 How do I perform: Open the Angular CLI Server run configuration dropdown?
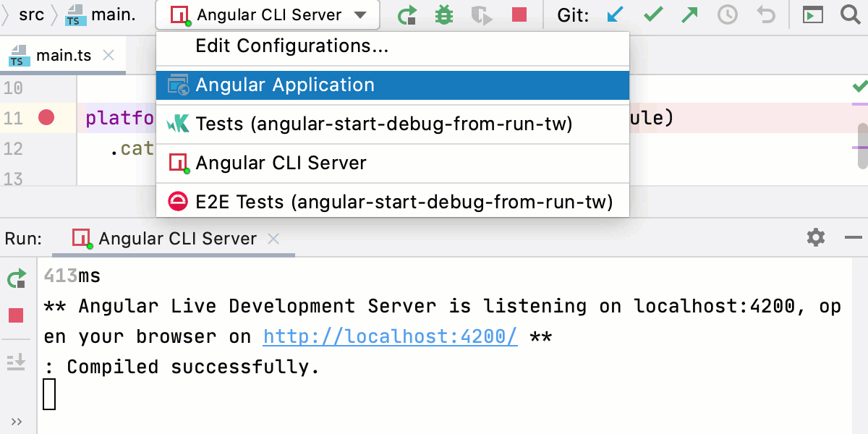coord(268,14)
